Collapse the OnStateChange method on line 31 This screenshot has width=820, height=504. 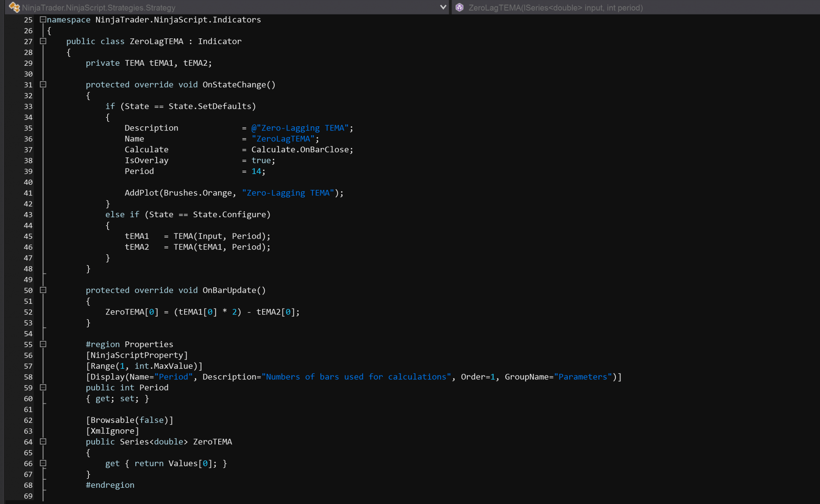[43, 84]
